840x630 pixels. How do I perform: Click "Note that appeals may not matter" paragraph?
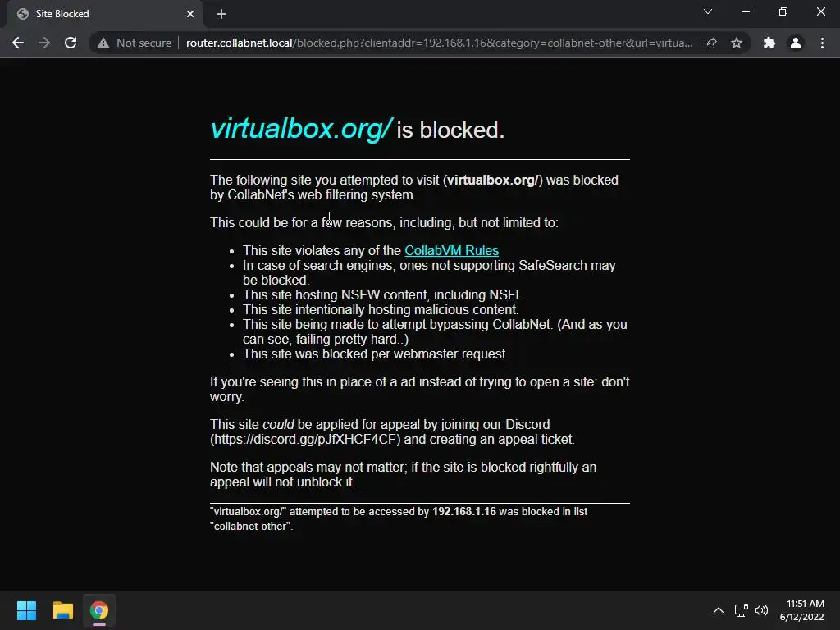tap(403, 475)
